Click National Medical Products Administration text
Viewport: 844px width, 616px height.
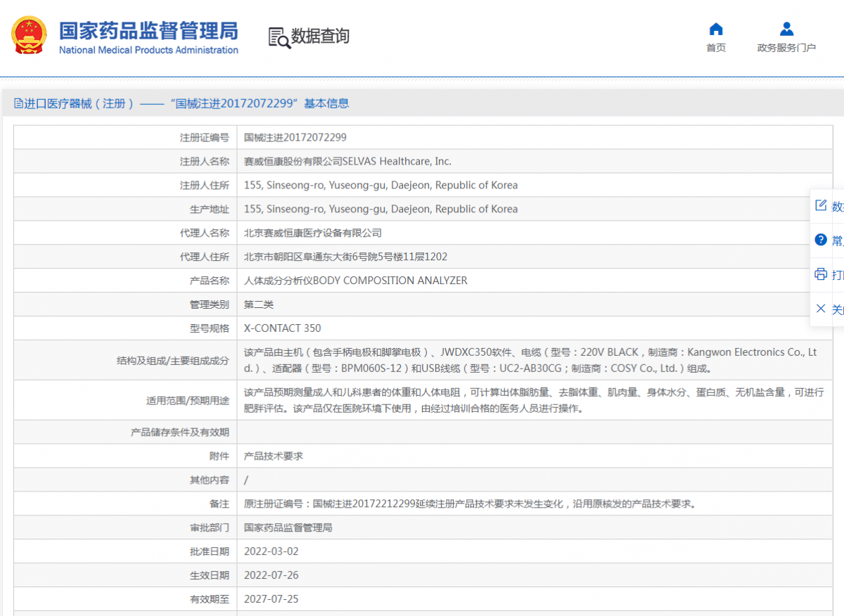(x=148, y=50)
